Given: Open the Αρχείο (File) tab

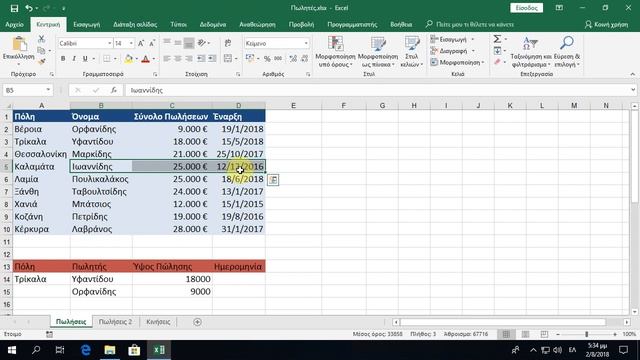Looking at the screenshot, I should click(x=14, y=24).
